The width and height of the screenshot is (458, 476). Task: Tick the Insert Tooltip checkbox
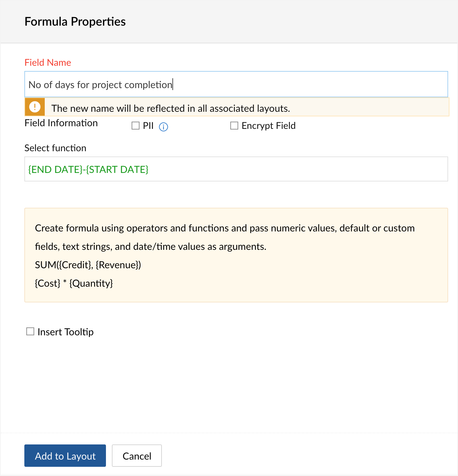pos(30,331)
